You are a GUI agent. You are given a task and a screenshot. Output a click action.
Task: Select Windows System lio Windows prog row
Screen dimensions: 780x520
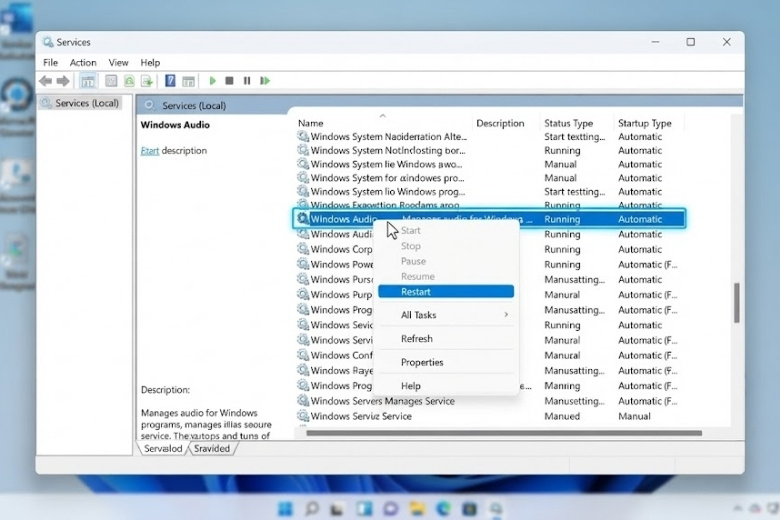(x=489, y=192)
